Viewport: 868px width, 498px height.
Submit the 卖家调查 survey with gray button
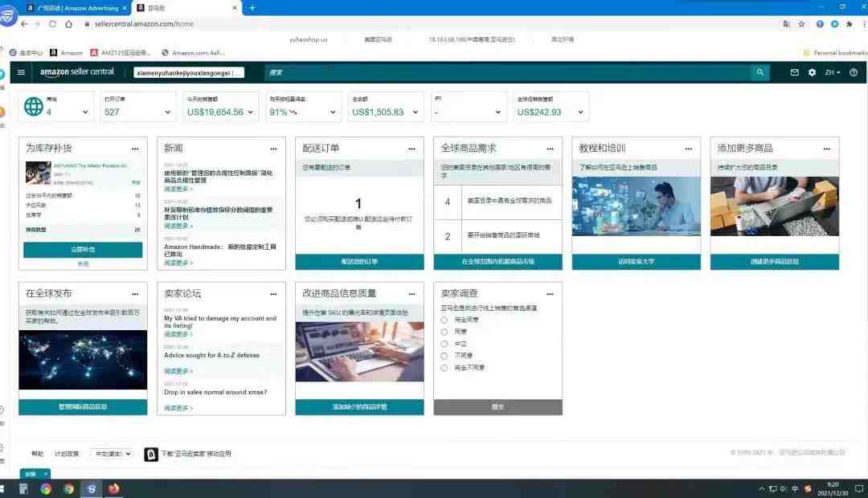[497, 406]
